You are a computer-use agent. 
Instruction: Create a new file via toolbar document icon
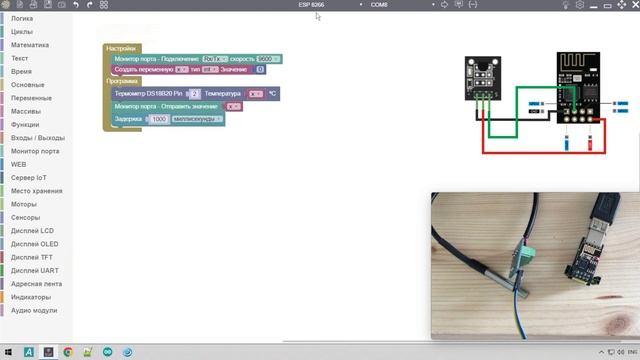pyautogui.click(x=19, y=4)
